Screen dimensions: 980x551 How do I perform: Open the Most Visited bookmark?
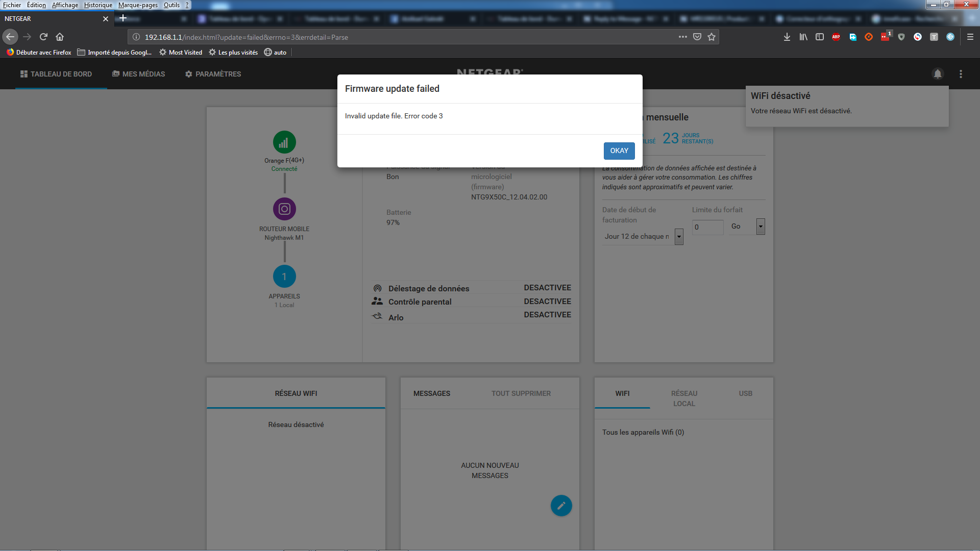click(181, 52)
